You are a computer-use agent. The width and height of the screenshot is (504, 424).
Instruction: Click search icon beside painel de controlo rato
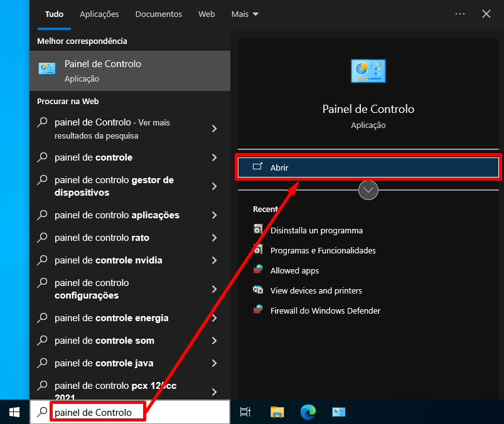click(x=42, y=237)
